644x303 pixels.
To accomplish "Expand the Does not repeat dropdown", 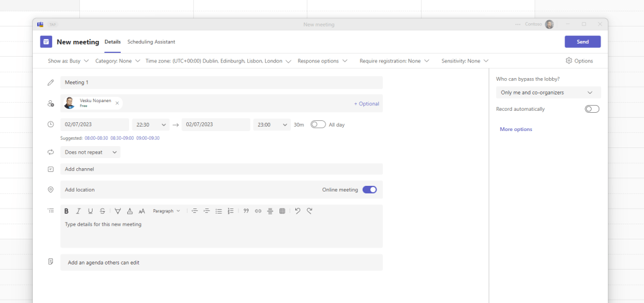I will pyautogui.click(x=91, y=152).
